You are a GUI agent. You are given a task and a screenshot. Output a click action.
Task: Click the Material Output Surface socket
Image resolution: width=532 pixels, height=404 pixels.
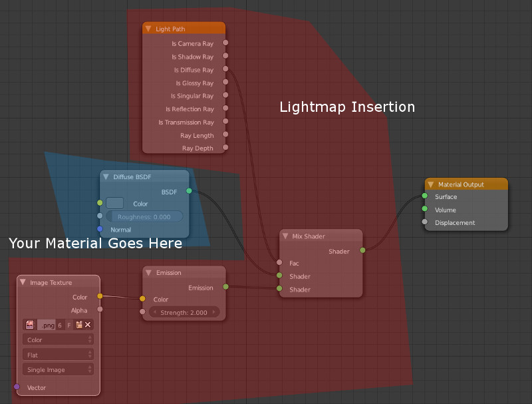tap(425, 196)
